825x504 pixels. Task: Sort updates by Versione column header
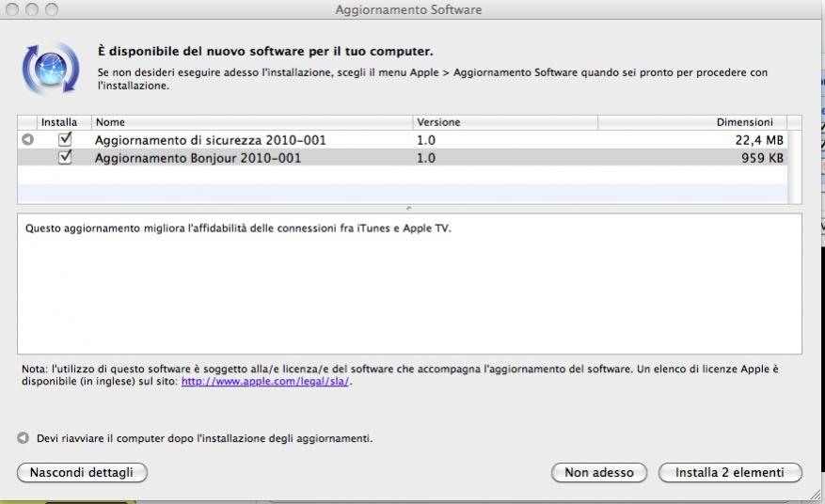pos(505,122)
